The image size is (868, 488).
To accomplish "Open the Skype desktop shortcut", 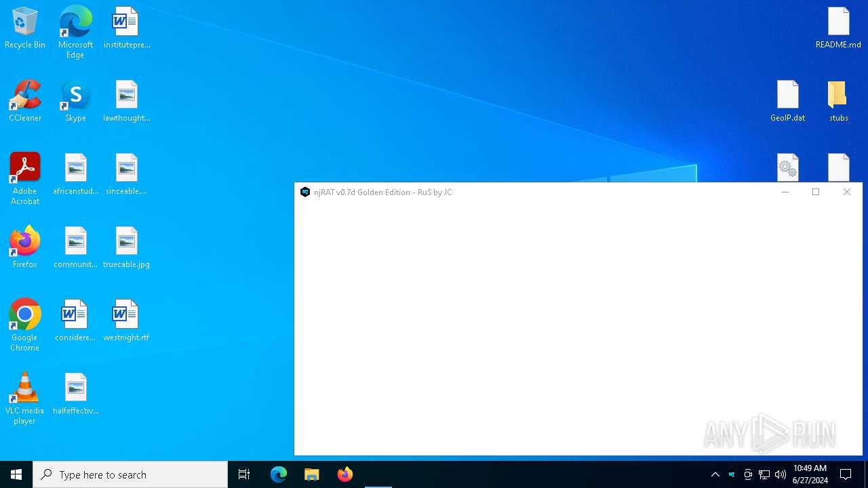I will tap(75, 101).
